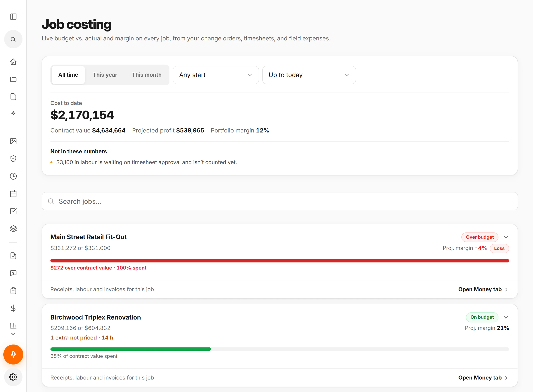Open the document check icon
533x392 pixels.
click(13, 256)
